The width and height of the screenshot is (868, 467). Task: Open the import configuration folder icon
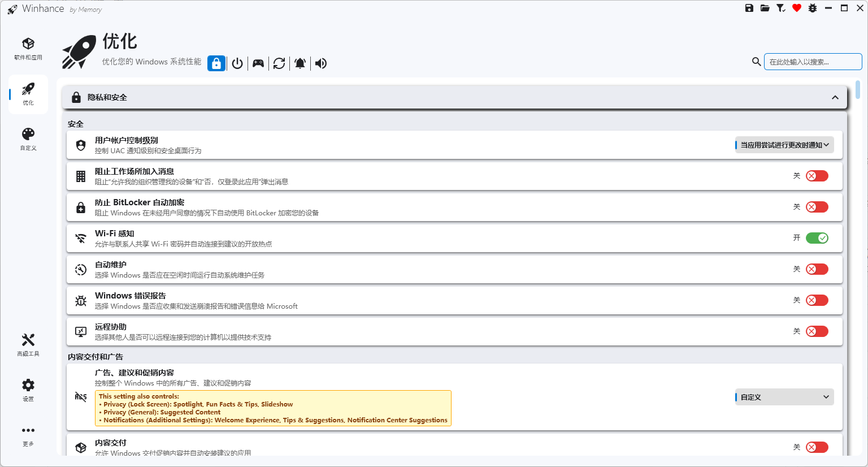pyautogui.click(x=765, y=8)
